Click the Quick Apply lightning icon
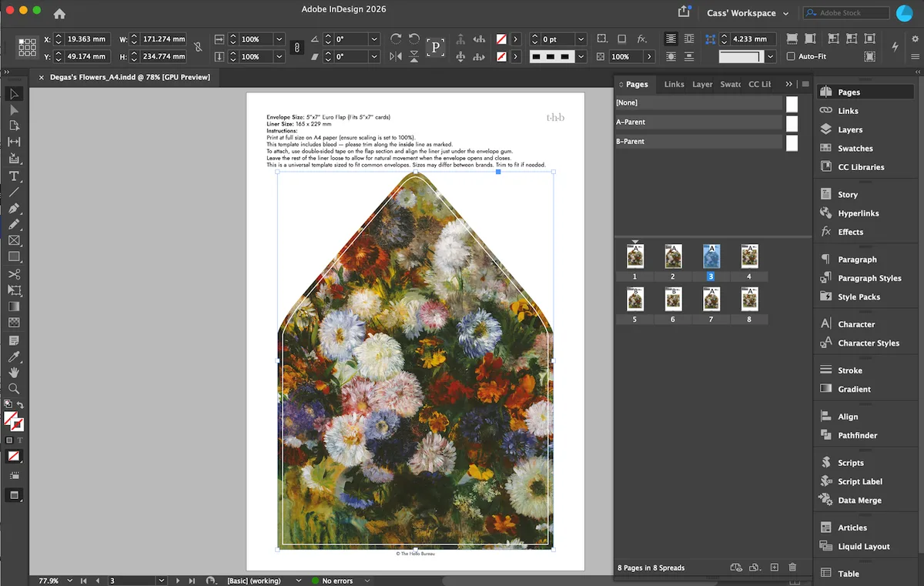This screenshot has width=924, height=586. pos(895,46)
